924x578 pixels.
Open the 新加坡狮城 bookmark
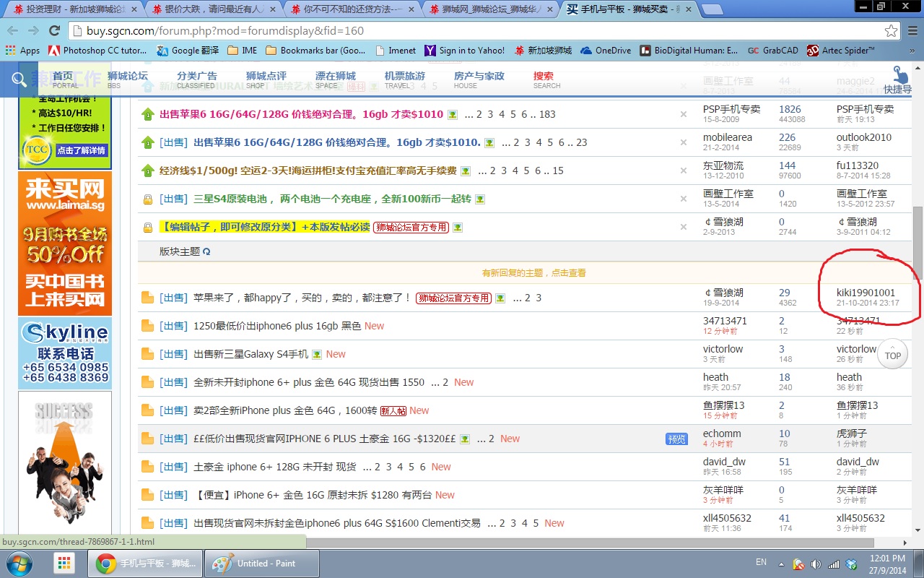tap(543, 51)
